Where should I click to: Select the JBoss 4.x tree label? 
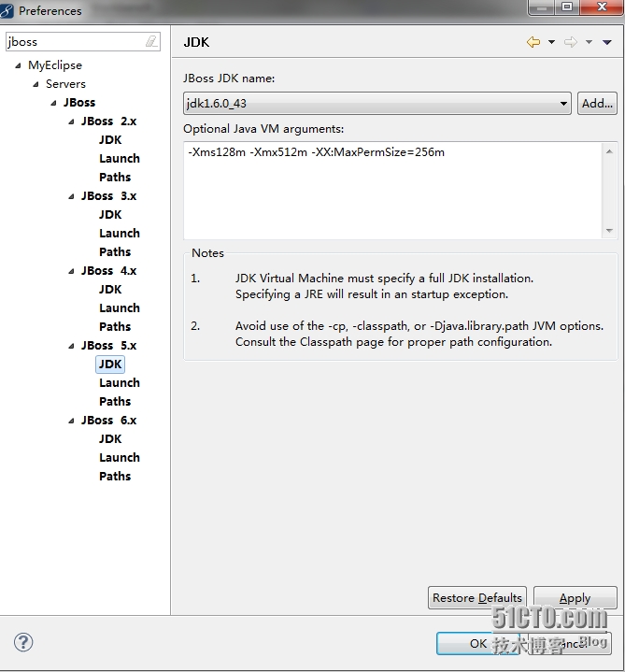click(x=108, y=271)
